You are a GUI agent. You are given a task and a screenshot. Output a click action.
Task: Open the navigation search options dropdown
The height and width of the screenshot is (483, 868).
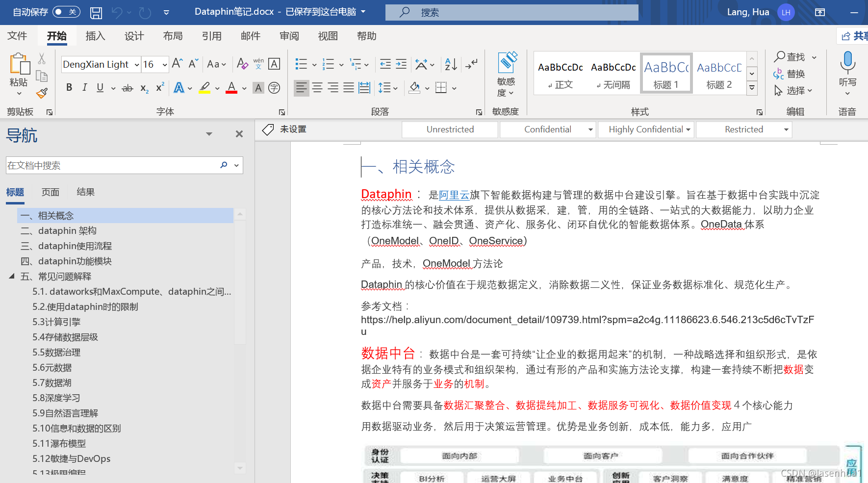click(236, 165)
